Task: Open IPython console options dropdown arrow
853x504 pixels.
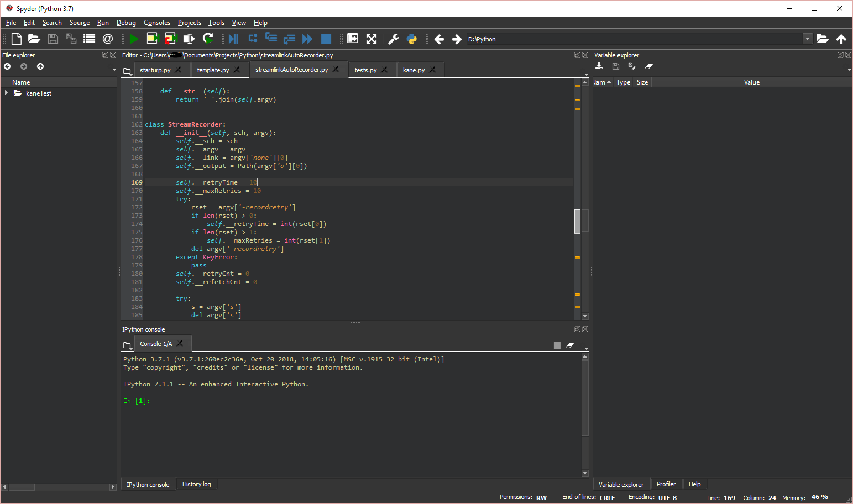Action: (x=587, y=349)
